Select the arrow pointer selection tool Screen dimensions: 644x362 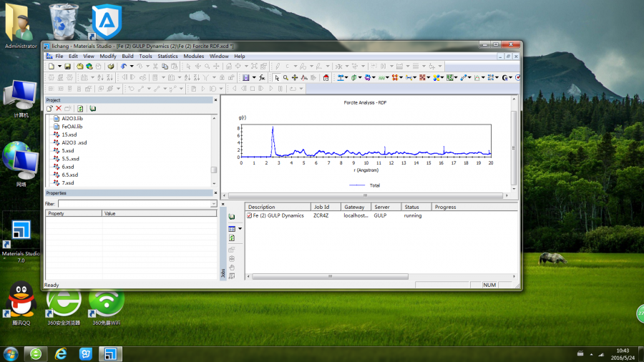pos(276,77)
